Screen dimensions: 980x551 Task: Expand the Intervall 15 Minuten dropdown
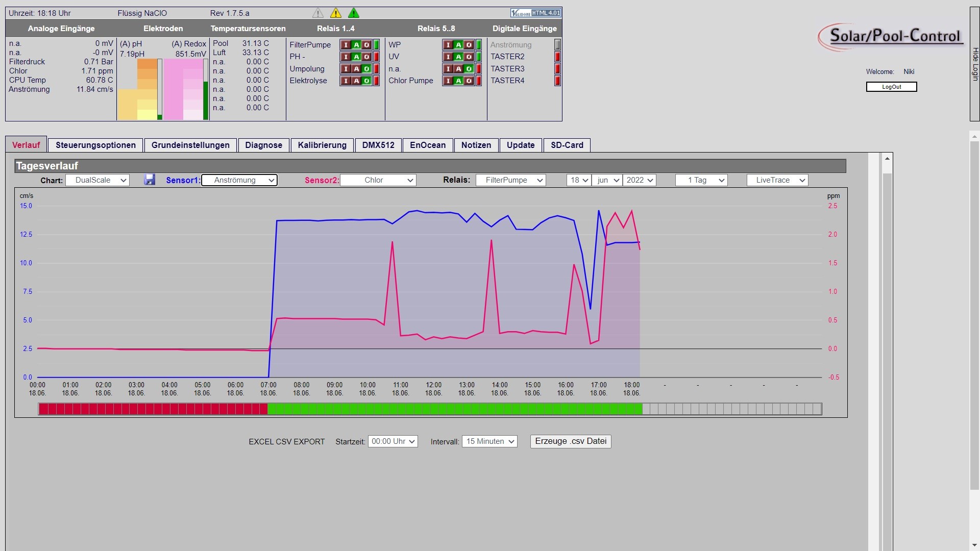coord(489,441)
